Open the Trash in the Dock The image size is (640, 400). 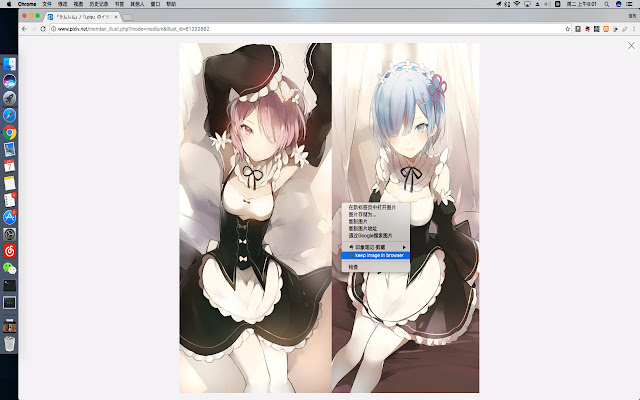9,343
